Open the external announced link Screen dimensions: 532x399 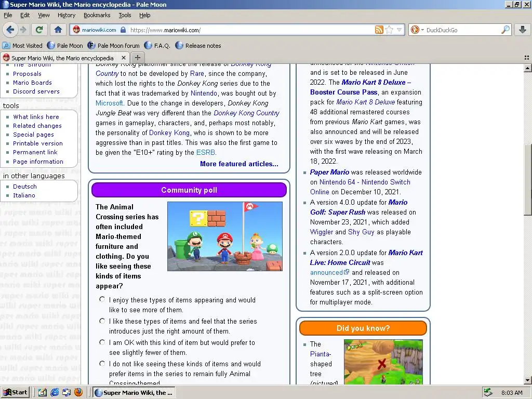point(329,272)
